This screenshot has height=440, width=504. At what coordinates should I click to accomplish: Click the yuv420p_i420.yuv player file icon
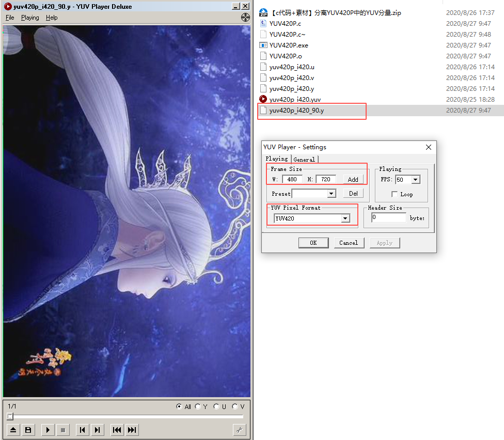pos(263,99)
